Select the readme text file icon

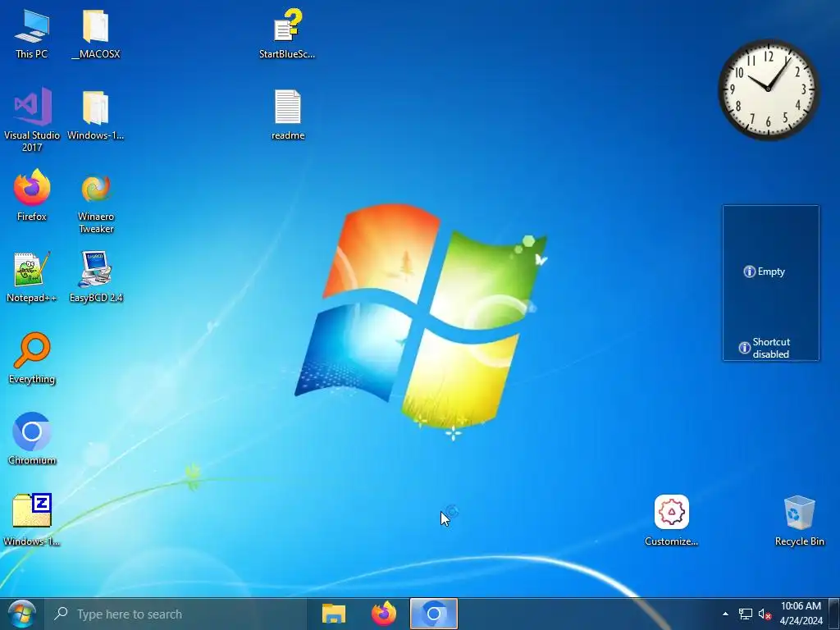(x=288, y=115)
